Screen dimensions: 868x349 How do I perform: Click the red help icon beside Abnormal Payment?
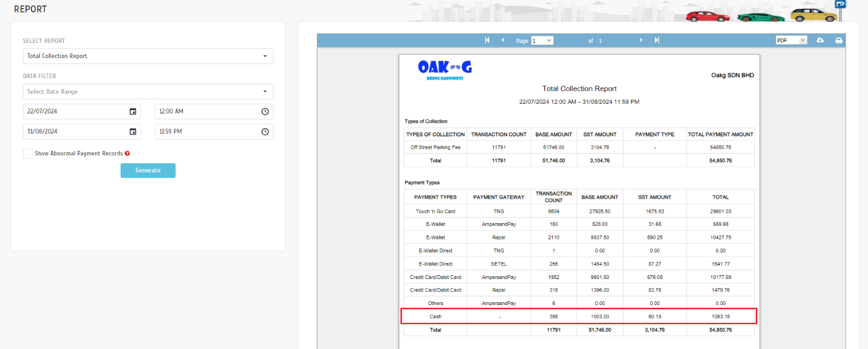pos(127,154)
